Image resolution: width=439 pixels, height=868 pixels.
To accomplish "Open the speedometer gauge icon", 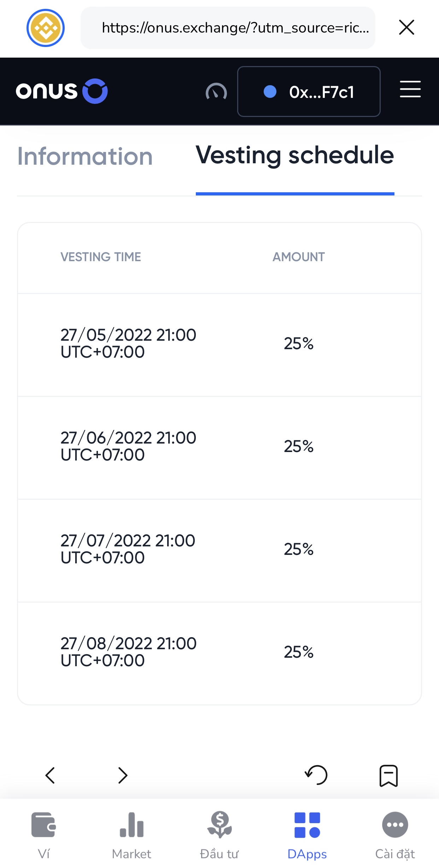I will (216, 92).
